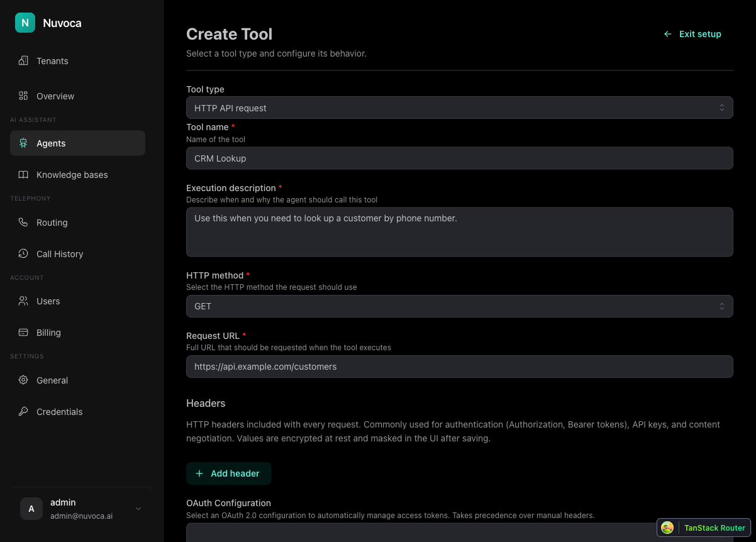
Task: Click the Create Tool heading
Action: (230, 34)
